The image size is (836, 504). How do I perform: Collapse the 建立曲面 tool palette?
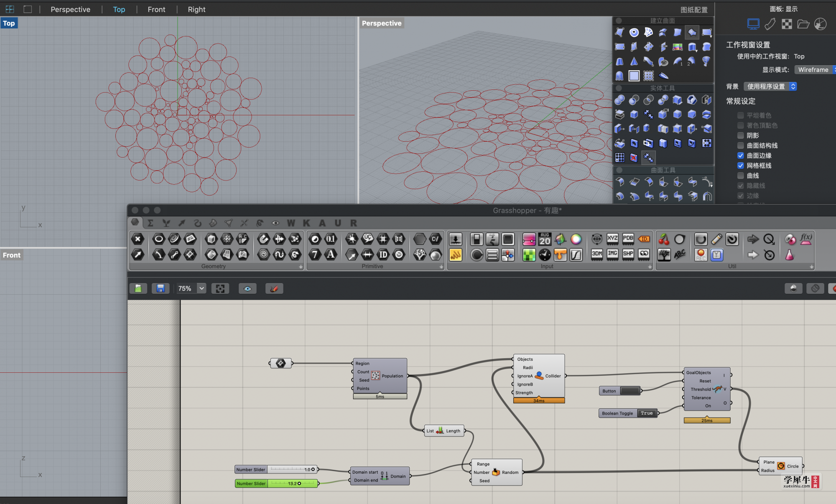click(x=619, y=20)
